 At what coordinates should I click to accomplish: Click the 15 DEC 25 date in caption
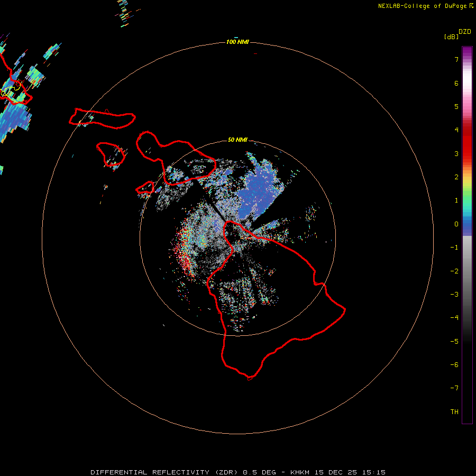(337, 472)
